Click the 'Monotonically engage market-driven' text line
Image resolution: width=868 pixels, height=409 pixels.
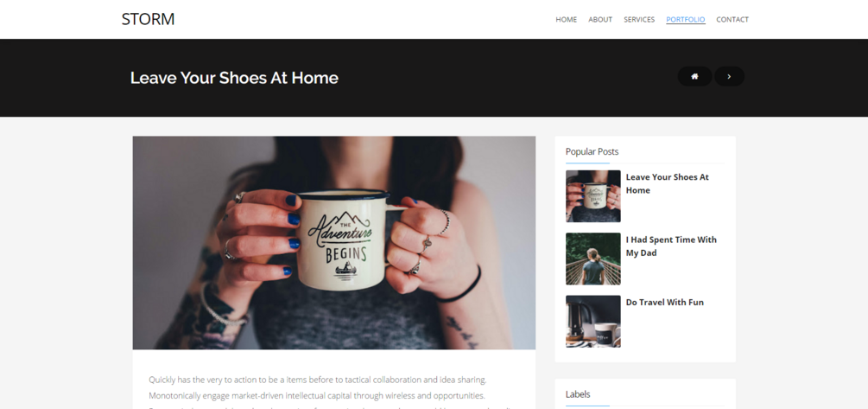click(317, 396)
